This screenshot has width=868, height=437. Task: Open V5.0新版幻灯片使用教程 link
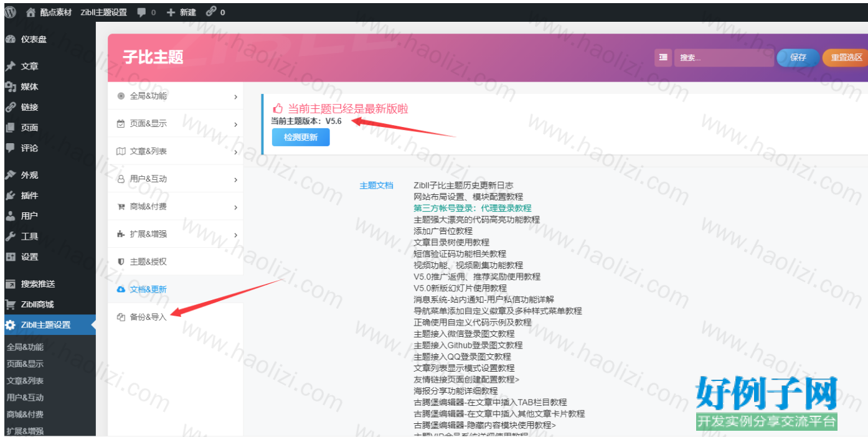[460, 288]
